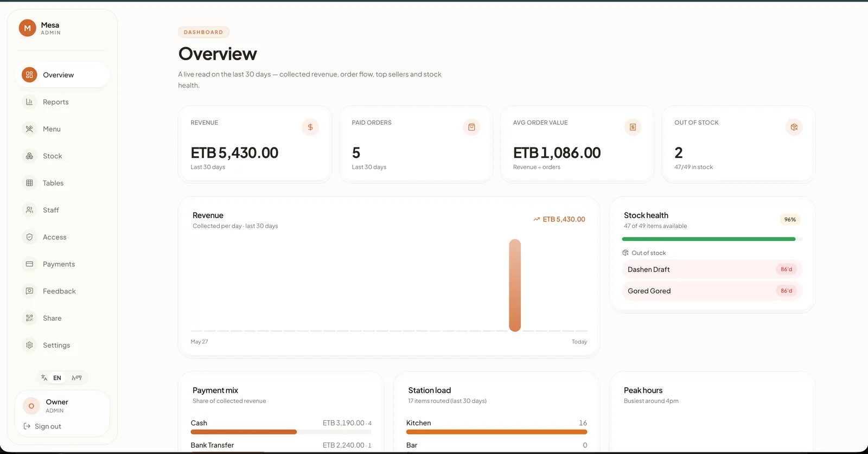Navigate to Stock in the sidebar
Image resolution: width=868 pixels, height=454 pixels.
[62, 156]
